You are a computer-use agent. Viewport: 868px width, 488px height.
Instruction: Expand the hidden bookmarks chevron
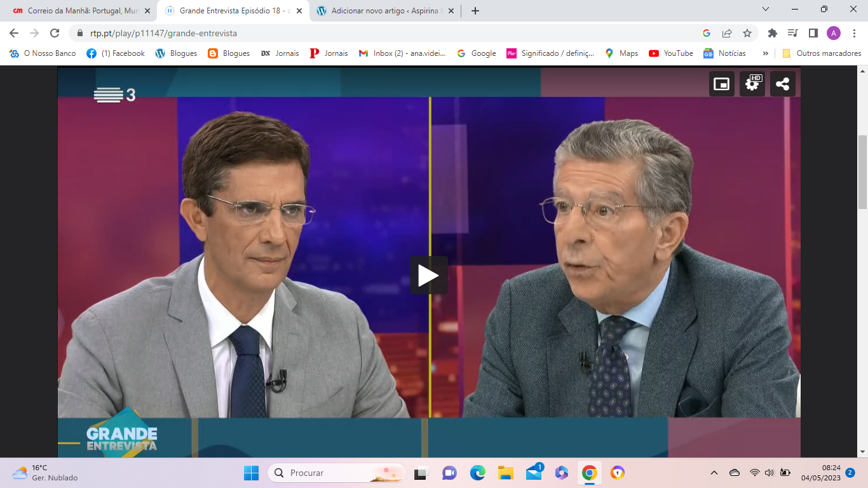click(765, 53)
